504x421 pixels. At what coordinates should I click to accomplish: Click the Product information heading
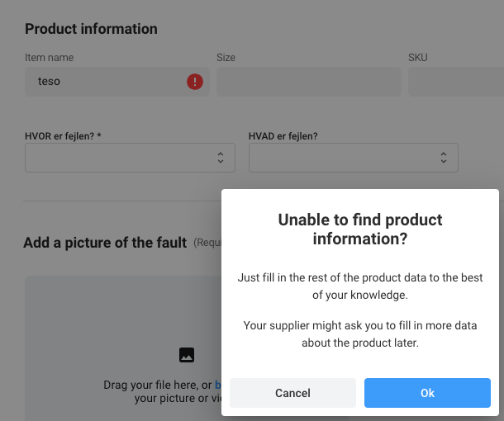pyautogui.click(x=91, y=29)
